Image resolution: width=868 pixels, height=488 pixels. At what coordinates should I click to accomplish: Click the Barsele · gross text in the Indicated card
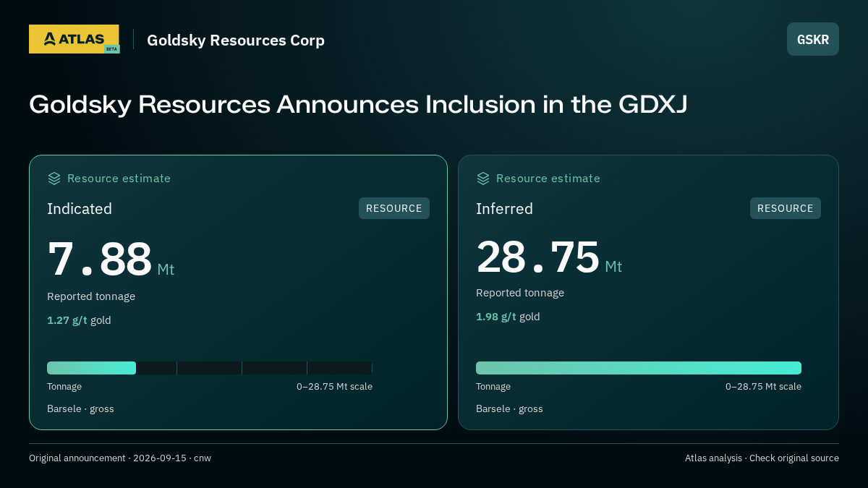(80, 409)
